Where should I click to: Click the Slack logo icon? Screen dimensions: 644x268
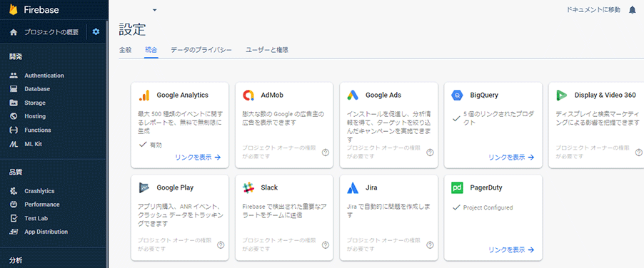[248, 187]
